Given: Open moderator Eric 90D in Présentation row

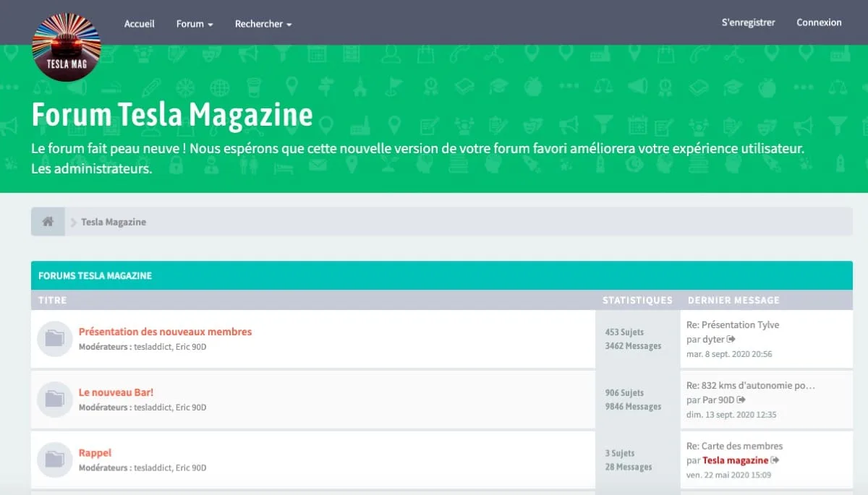Looking at the screenshot, I should (191, 347).
